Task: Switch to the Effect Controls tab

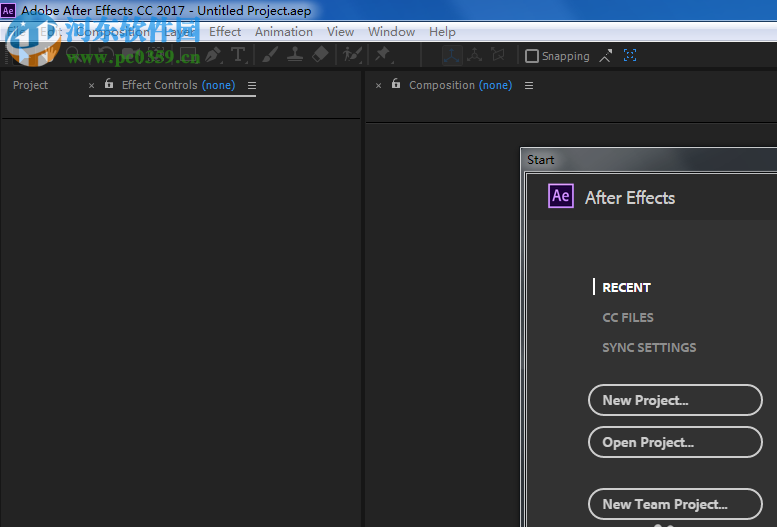Action: pos(178,85)
